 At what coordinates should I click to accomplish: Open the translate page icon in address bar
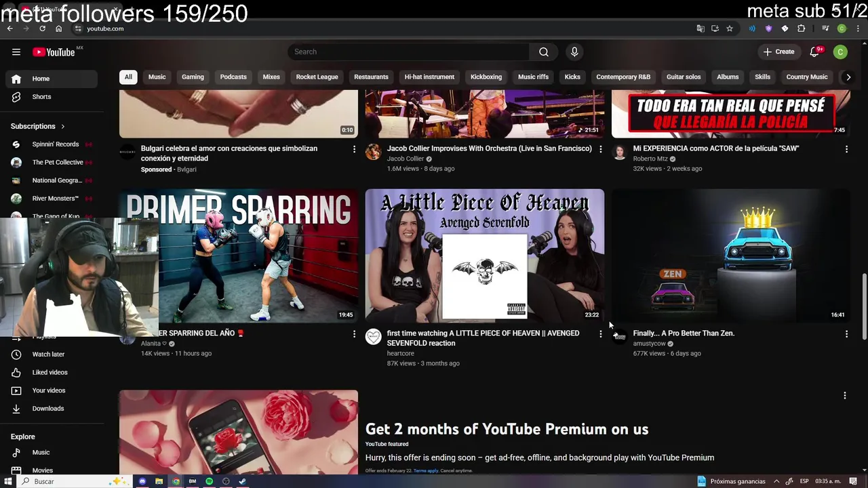701,28
